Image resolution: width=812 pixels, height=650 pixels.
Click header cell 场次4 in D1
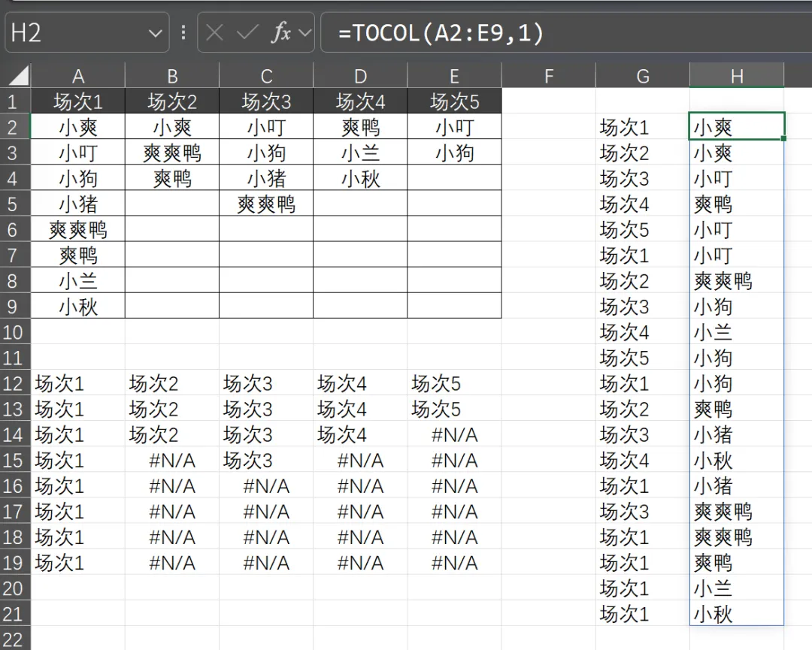click(x=360, y=101)
